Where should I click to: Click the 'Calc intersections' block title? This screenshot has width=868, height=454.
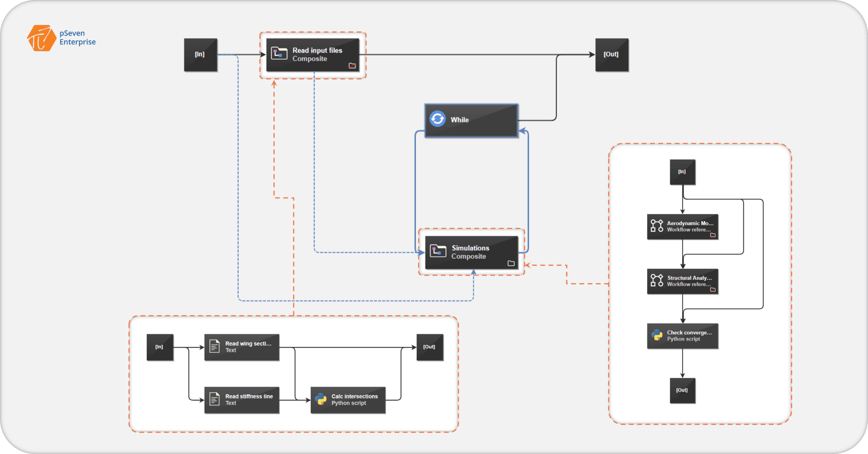(x=354, y=396)
